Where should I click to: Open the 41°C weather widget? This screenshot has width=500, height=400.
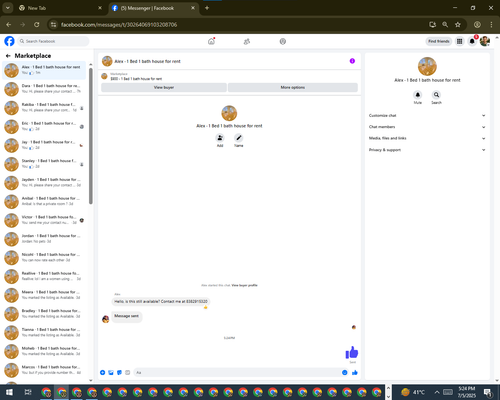click(413, 392)
